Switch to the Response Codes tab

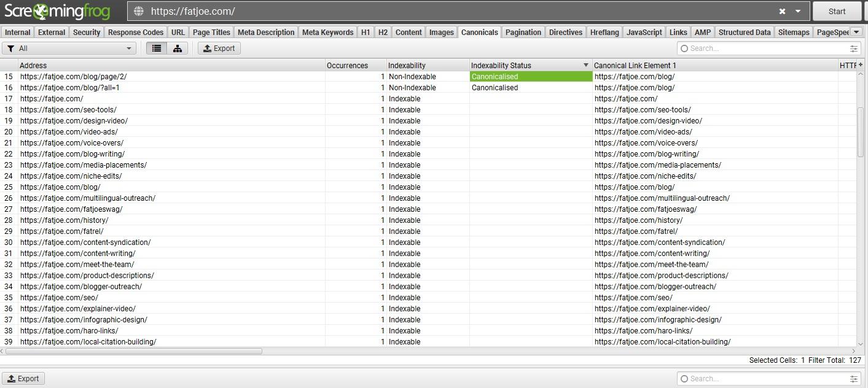pyautogui.click(x=136, y=33)
